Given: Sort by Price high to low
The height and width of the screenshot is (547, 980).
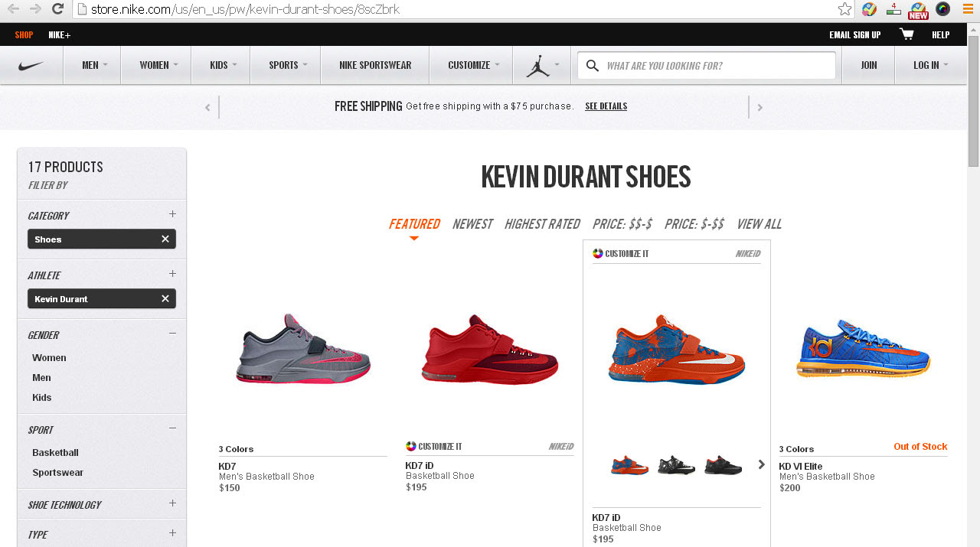Looking at the screenshot, I should pos(622,224).
